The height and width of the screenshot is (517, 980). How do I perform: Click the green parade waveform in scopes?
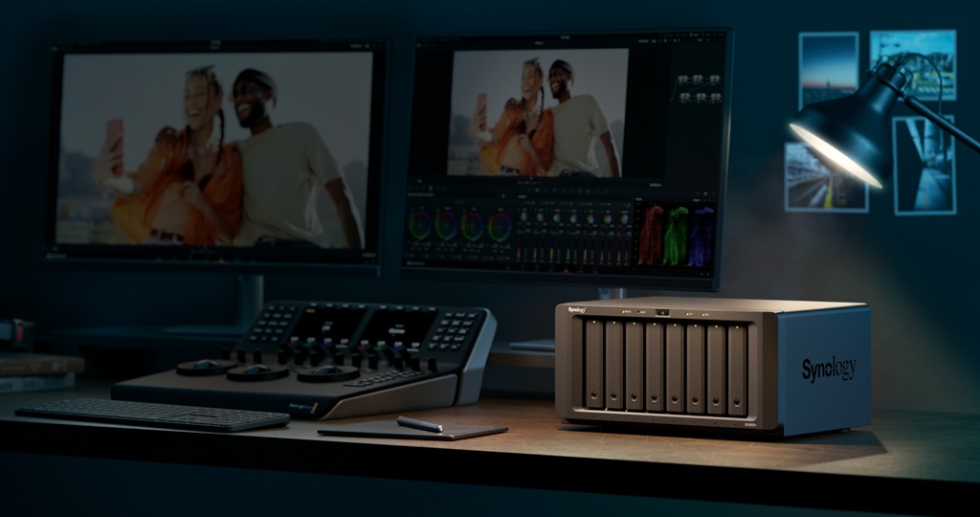click(676, 236)
